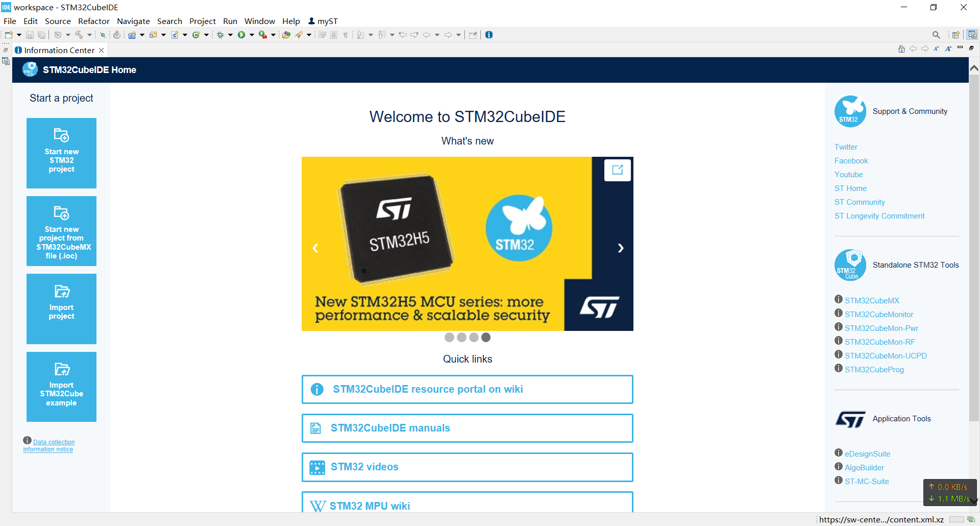Toggle Skip All Breakpoints icon

point(103,35)
